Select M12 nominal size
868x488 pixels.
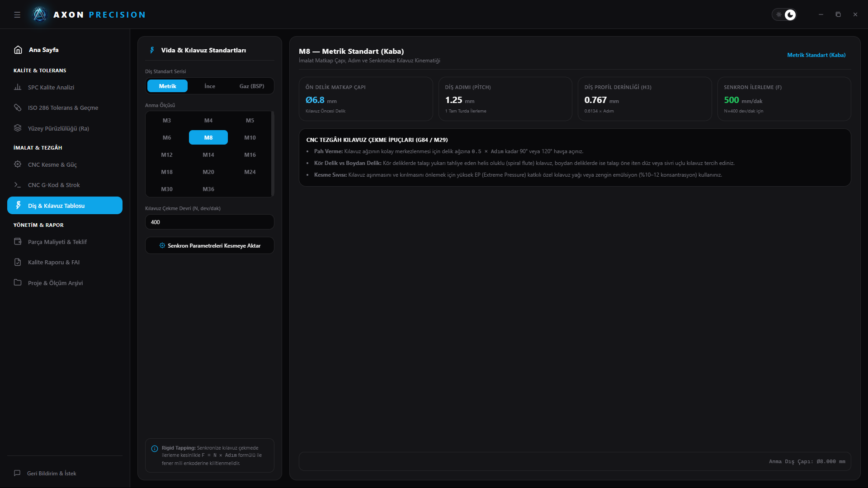[167, 155]
